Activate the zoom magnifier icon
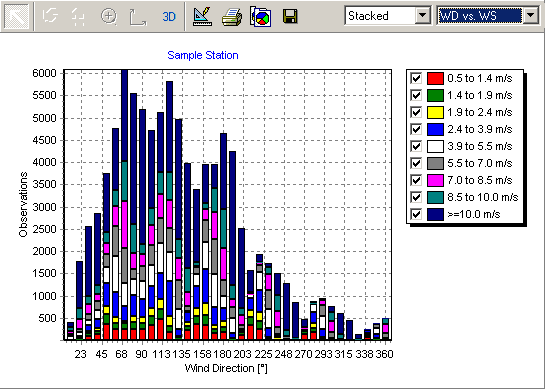 pos(108,16)
